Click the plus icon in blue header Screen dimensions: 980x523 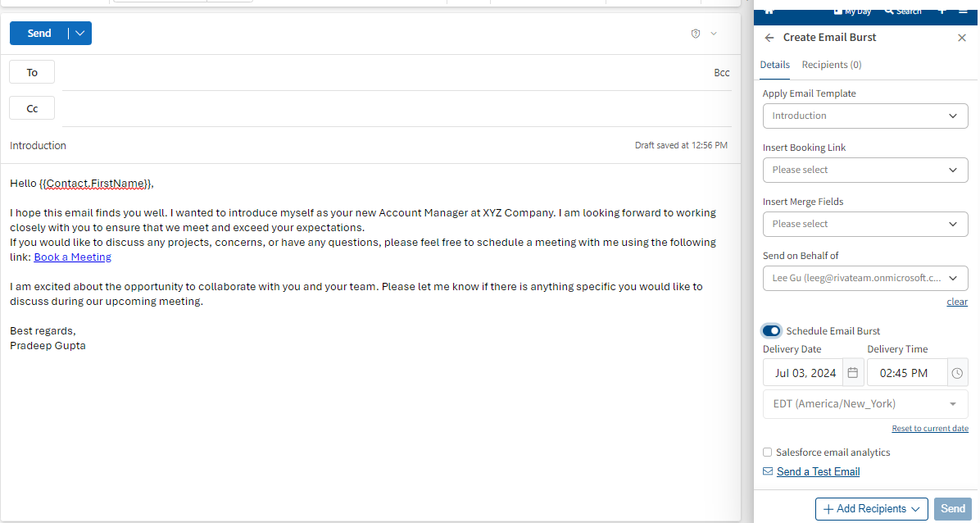pyautogui.click(x=941, y=10)
